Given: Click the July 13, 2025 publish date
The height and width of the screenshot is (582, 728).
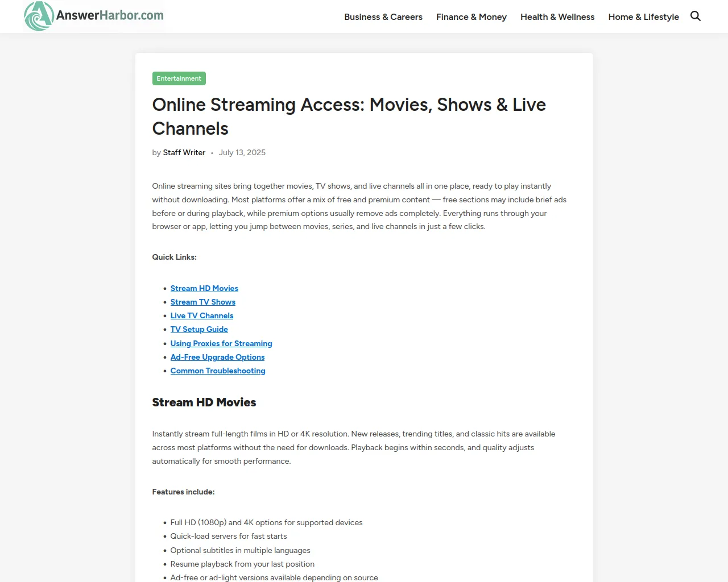Looking at the screenshot, I should (242, 152).
